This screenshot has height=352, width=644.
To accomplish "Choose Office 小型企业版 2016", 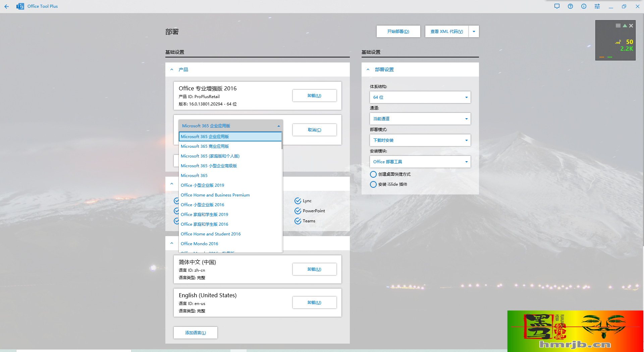I will click(230, 205).
